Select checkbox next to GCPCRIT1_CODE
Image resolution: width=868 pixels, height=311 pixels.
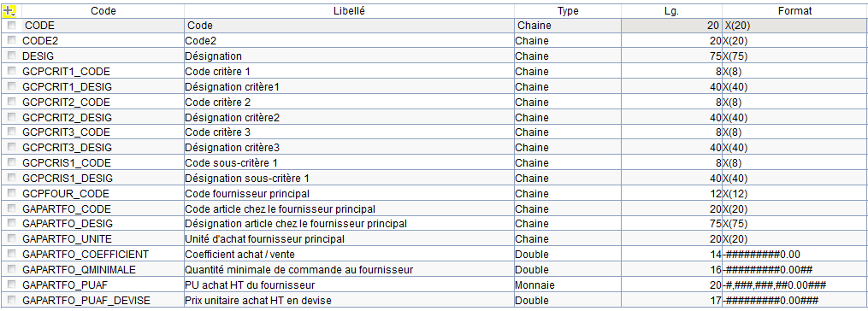pos(12,72)
